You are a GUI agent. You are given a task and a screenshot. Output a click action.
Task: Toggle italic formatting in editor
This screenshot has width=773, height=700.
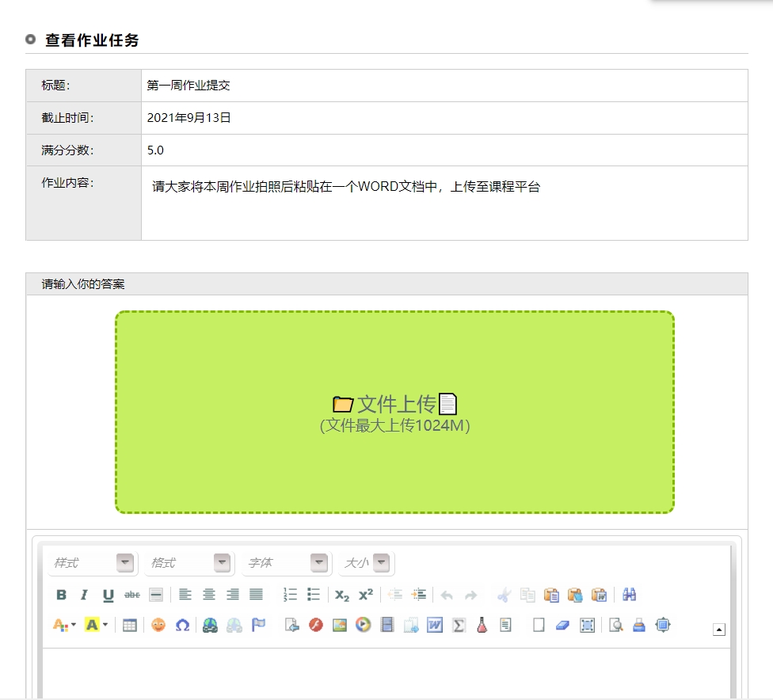coord(83,595)
